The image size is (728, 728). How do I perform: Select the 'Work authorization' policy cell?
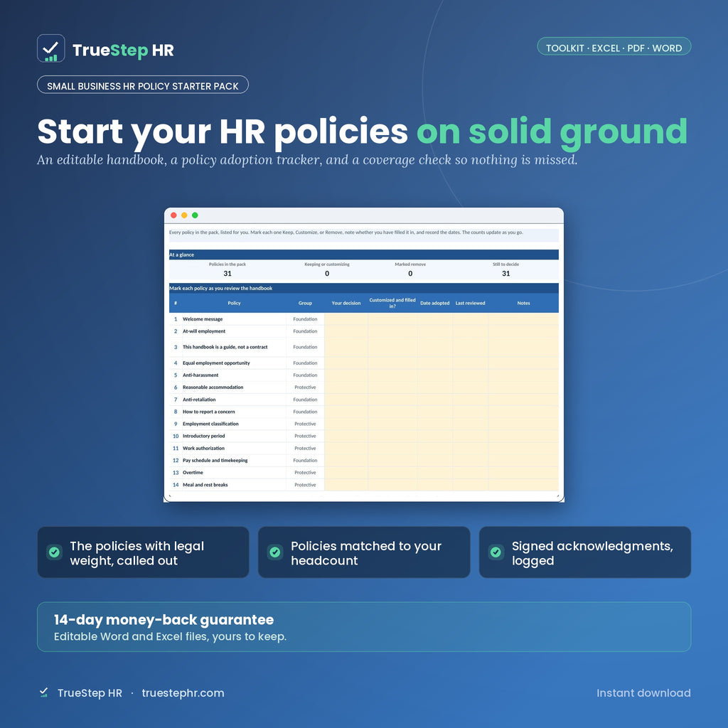pos(234,448)
